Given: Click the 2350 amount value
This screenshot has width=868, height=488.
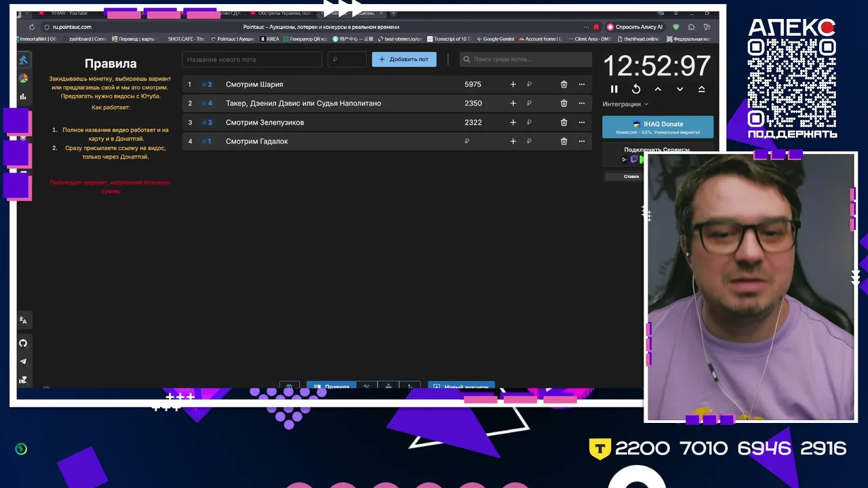Looking at the screenshot, I should tap(473, 103).
